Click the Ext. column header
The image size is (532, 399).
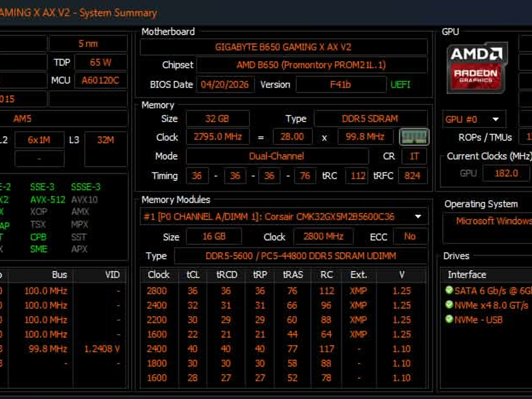(359, 275)
